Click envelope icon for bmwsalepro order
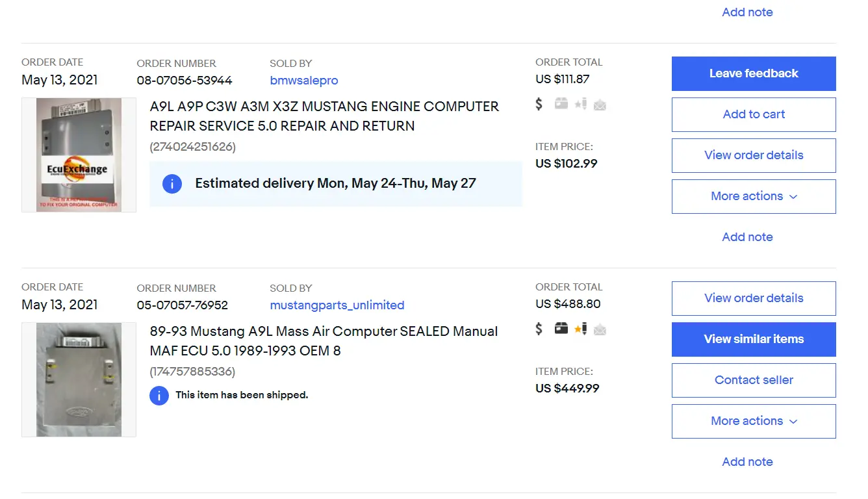This screenshot has width=868, height=499. click(600, 105)
